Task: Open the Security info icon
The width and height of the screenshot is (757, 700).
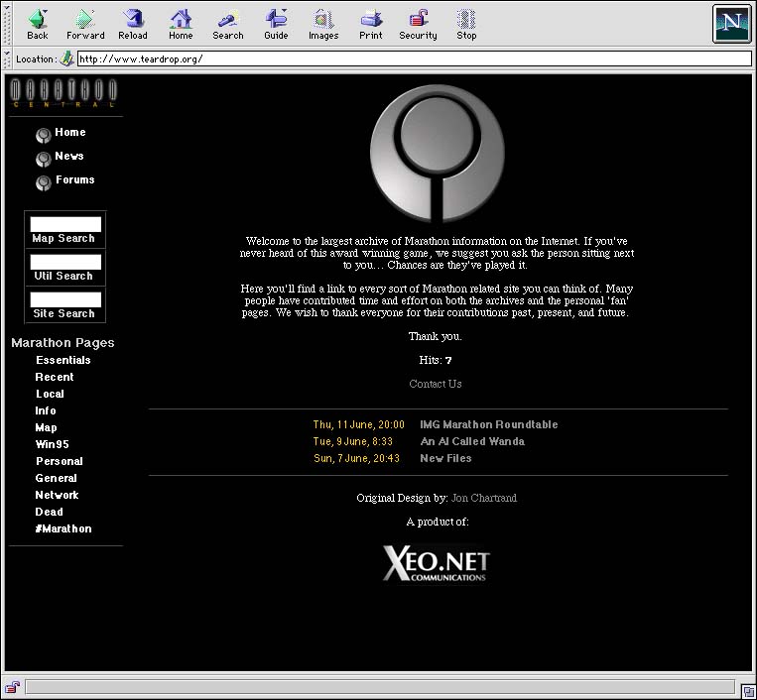Action: pyautogui.click(x=418, y=24)
